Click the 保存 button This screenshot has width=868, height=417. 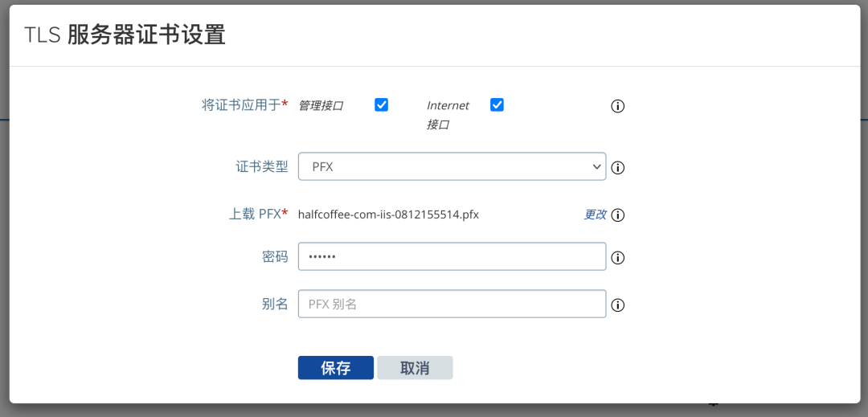coord(335,368)
